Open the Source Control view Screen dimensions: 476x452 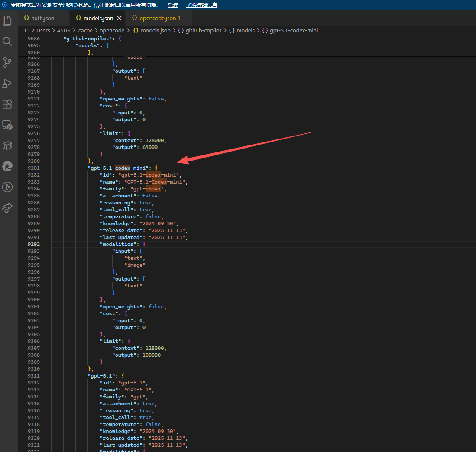(x=7, y=62)
